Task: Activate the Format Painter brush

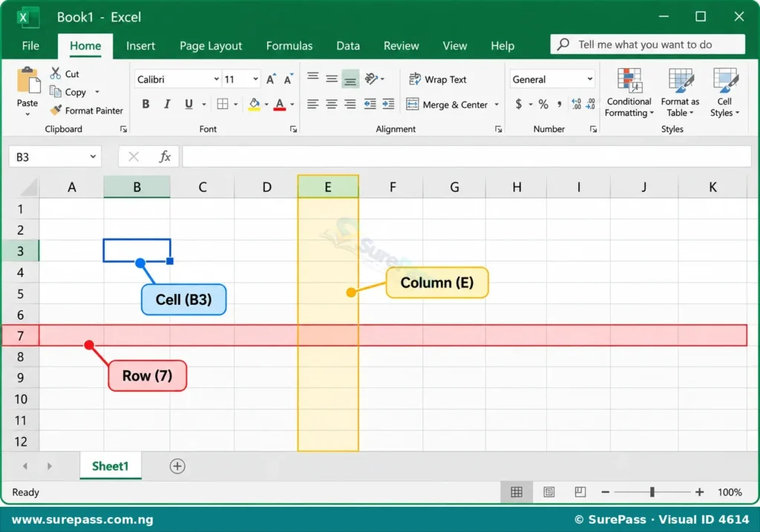Action: click(x=56, y=110)
